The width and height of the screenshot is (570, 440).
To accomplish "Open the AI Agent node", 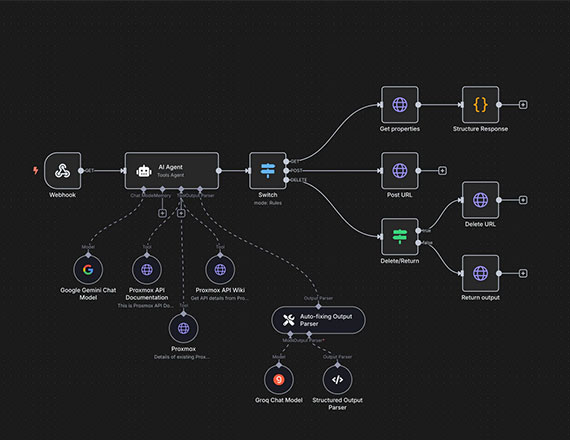I will pyautogui.click(x=172, y=171).
